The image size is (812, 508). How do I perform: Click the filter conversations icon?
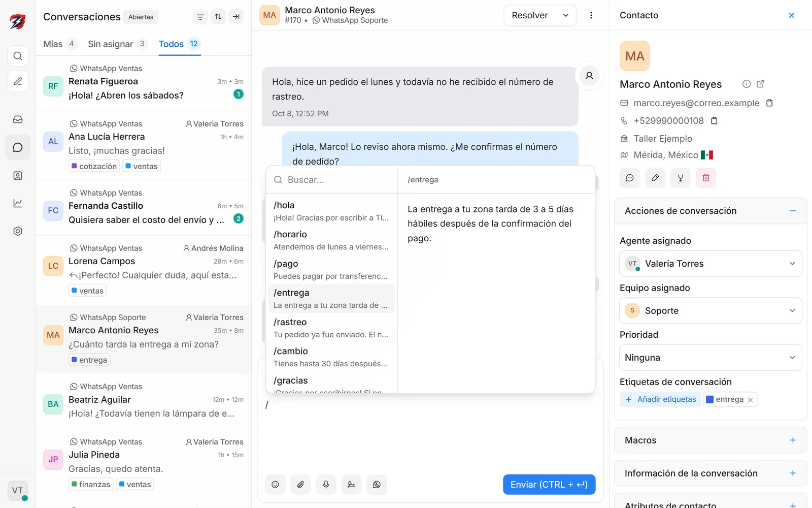pyautogui.click(x=200, y=17)
